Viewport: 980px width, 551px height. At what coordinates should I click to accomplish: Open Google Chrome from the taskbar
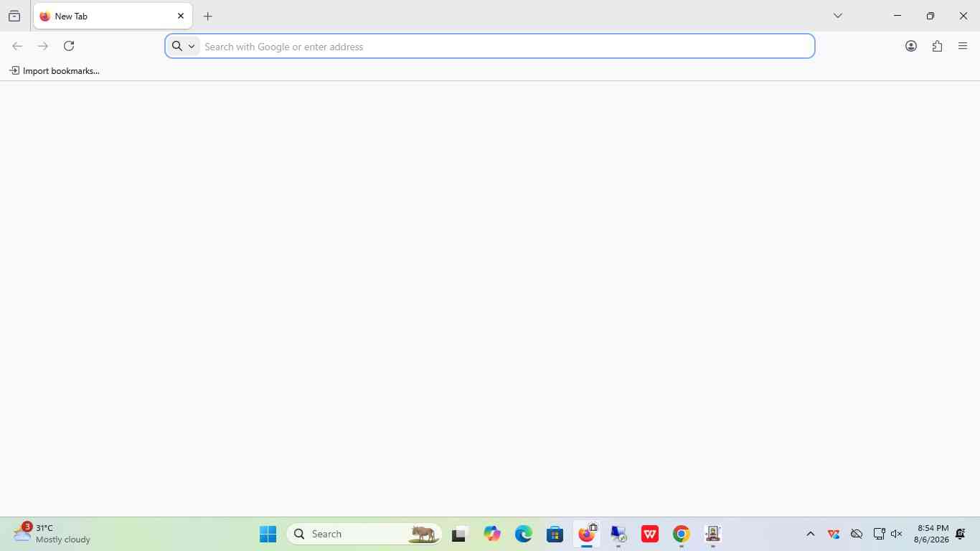click(x=682, y=534)
